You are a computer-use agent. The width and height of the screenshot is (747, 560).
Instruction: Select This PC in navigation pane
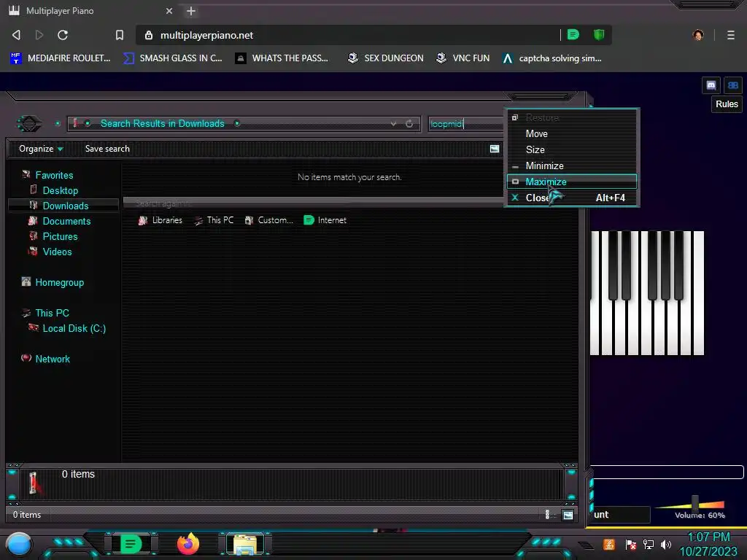click(x=52, y=313)
